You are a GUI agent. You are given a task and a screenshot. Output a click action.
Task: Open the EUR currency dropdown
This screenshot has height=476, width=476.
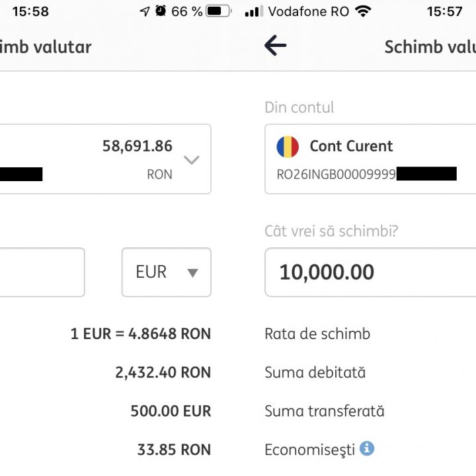tap(167, 272)
